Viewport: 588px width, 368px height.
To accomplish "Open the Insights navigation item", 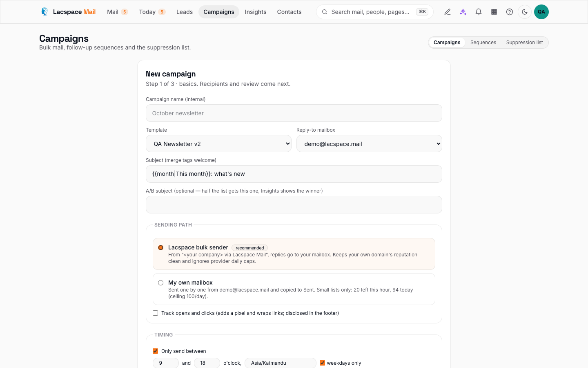I will (256, 12).
